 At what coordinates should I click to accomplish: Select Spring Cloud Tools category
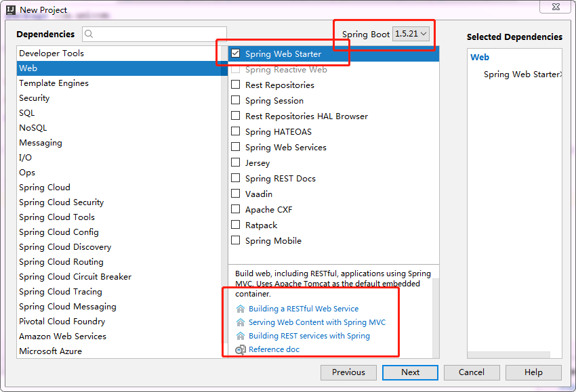[x=119, y=217]
